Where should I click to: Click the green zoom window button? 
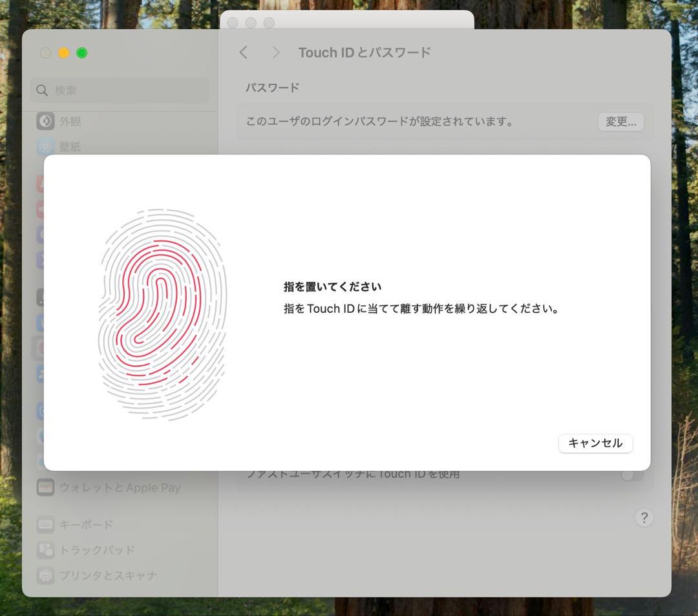tap(82, 53)
